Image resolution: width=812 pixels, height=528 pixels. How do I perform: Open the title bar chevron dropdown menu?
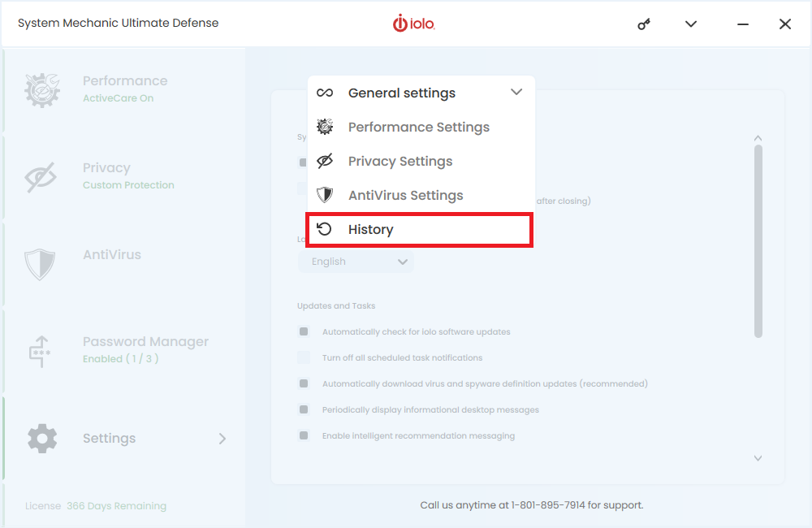[691, 24]
